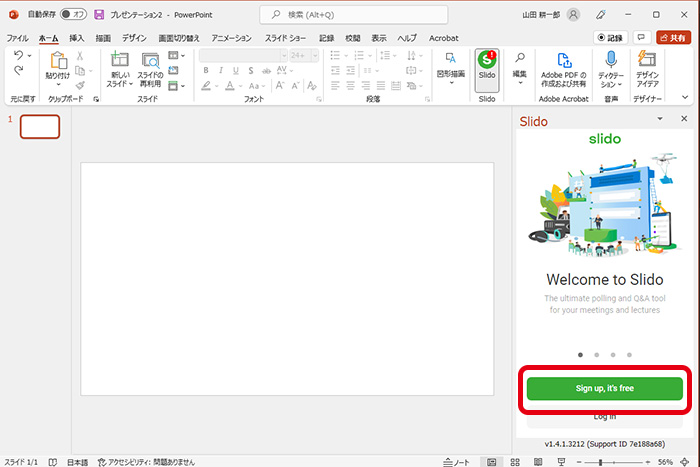Click the search box
The image size is (700, 467).
click(x=354, y=15)
